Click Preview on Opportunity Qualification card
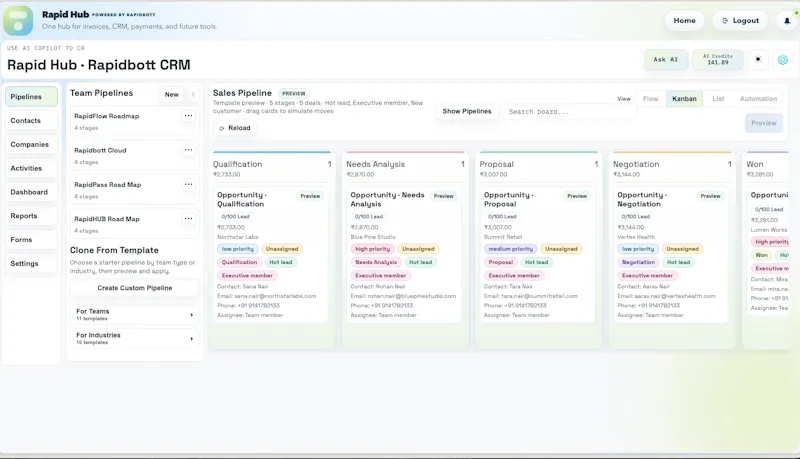This screenshot has height=459, width=800. pos(310,196)
